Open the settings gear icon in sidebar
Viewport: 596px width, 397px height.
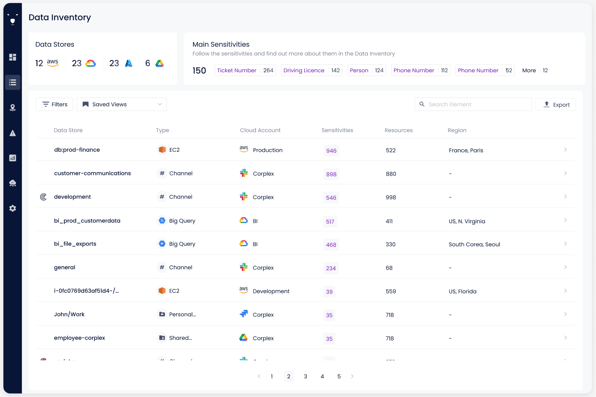point(13,208)
